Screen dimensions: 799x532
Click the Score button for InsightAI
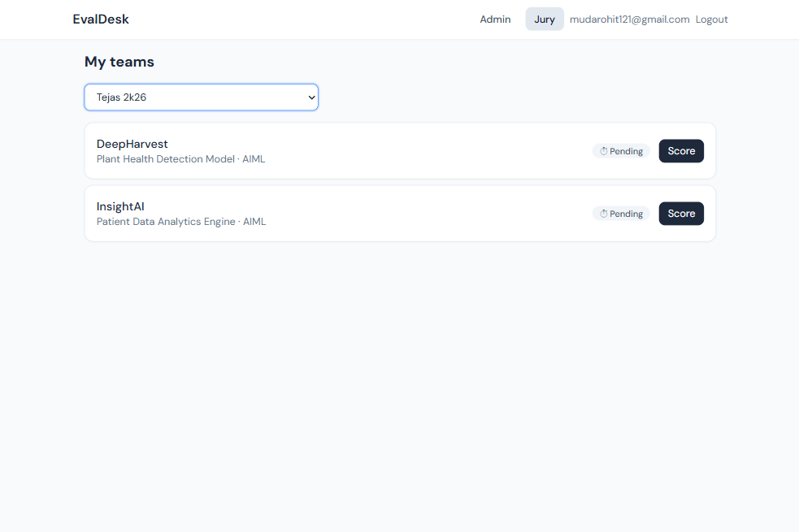(681, 214)
